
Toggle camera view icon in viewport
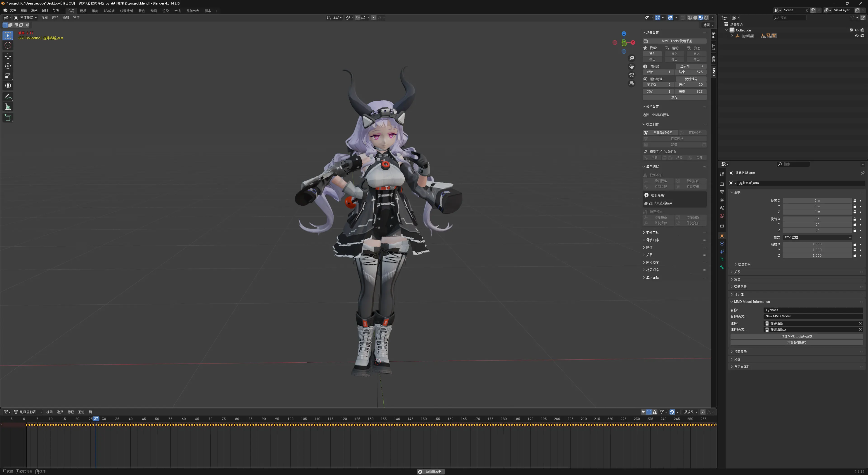[x=632, y=75]
